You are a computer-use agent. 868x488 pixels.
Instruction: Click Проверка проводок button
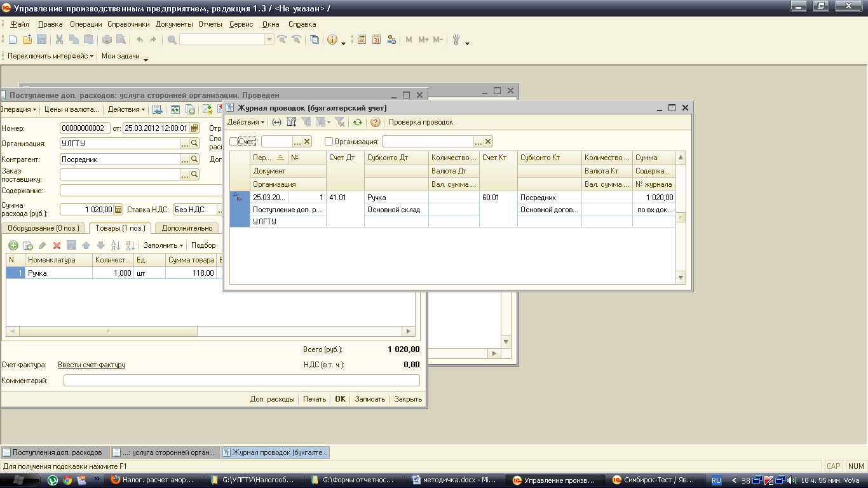421,122
